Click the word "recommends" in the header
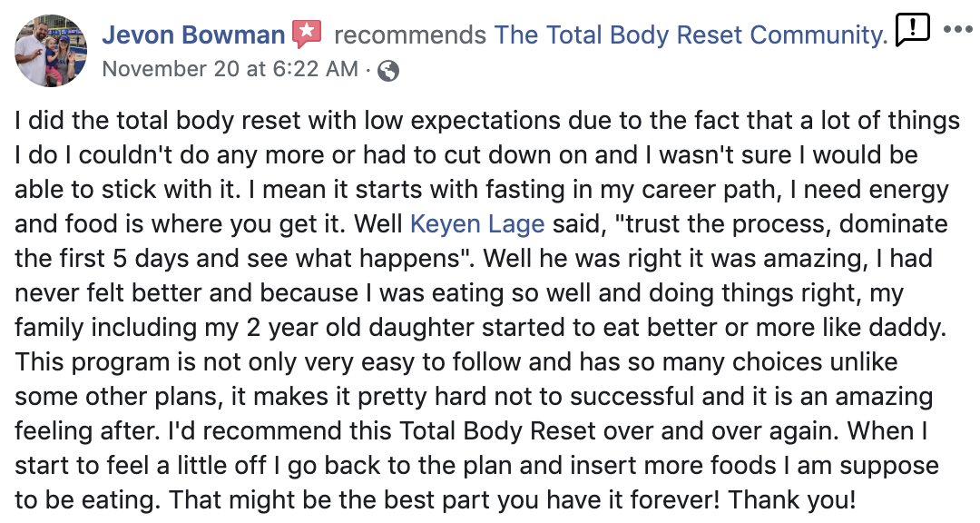980x523 pixels. click(x=410, y=35)
